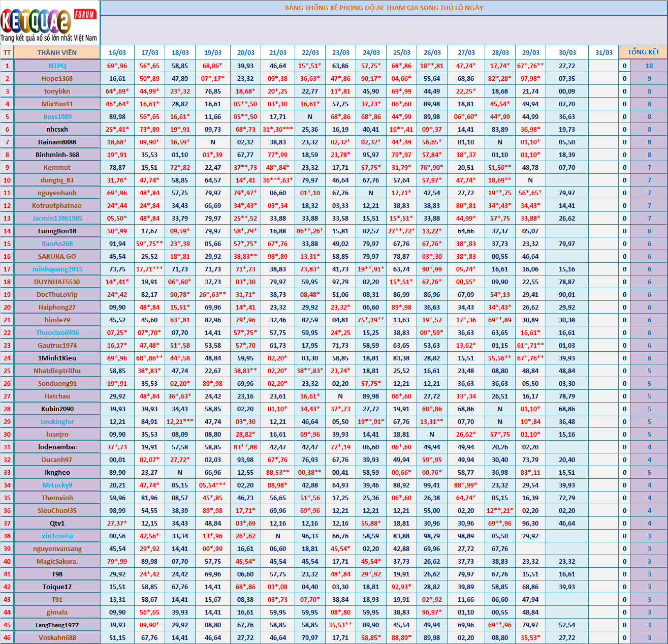Click member name gimala
This screenshot has width=668, height=644.
pyautogui.click(x=57, y=612)
